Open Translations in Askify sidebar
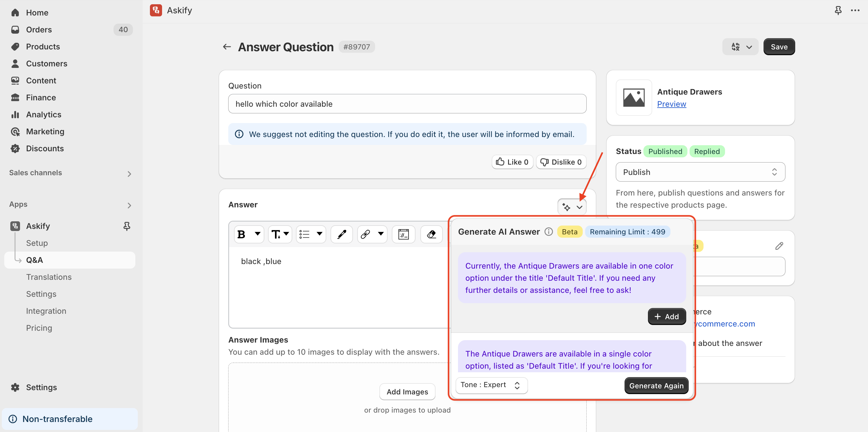The image size is (868, 432). [49, 277]
